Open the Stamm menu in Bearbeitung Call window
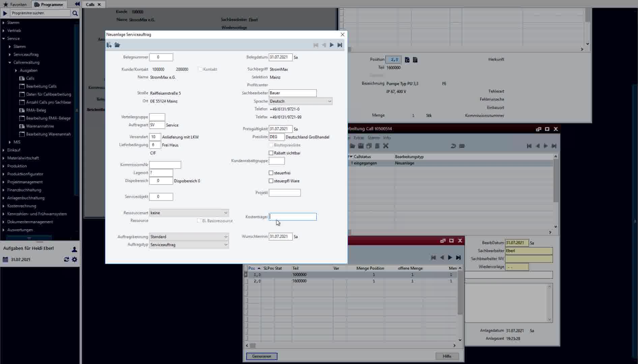Screen dimensions: 638x364 tap(374, 138)
